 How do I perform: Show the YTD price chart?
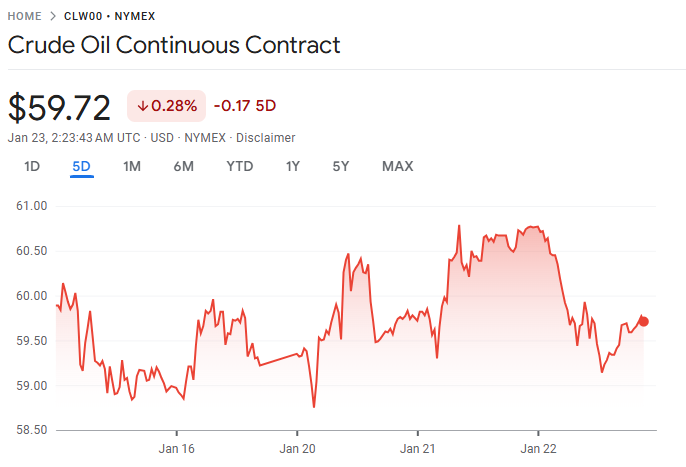tap(240, 166)
